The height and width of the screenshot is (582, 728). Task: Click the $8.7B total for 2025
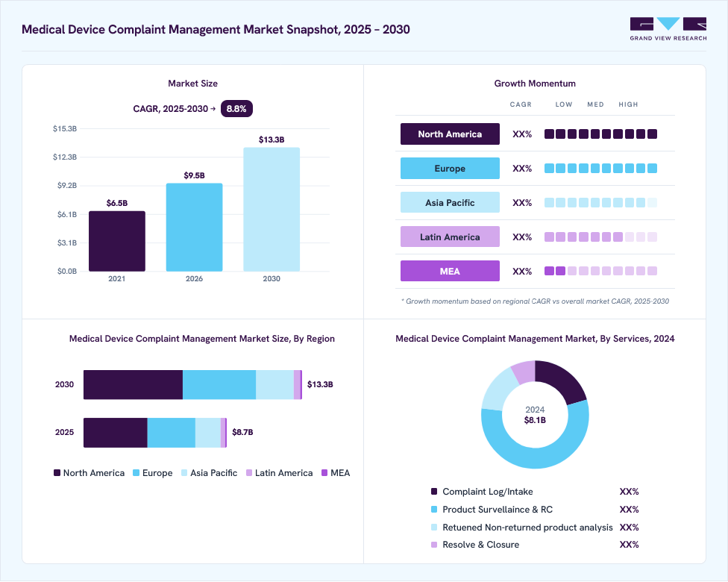(x=242, y=433)
